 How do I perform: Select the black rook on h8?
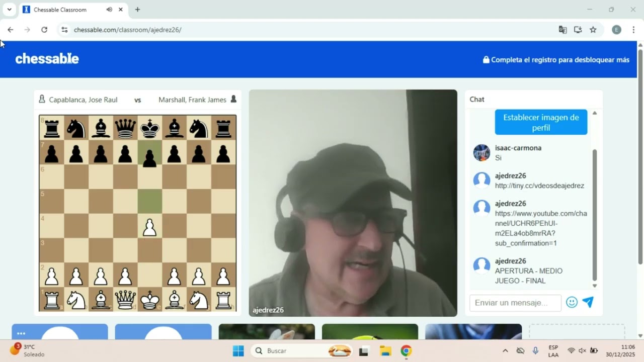point(223,128)
